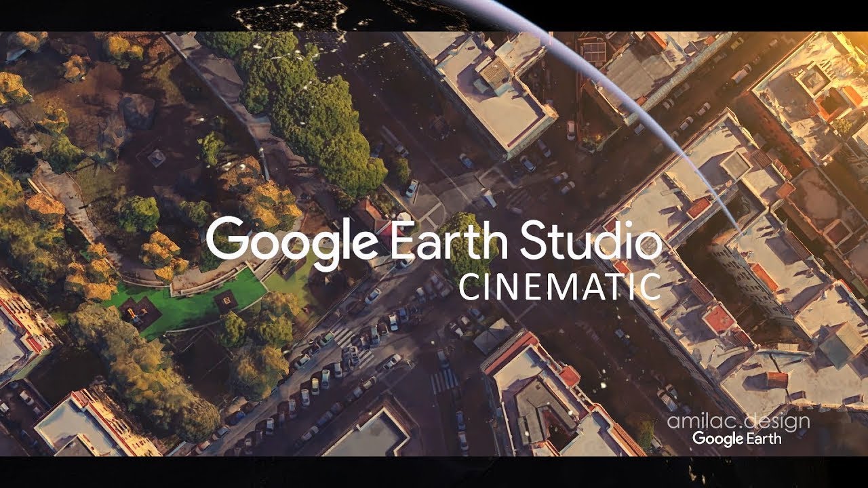868x488 pixels.
Task: Click the "CINEMATIC" subtitle text
Action: click(x=560, y=286)
